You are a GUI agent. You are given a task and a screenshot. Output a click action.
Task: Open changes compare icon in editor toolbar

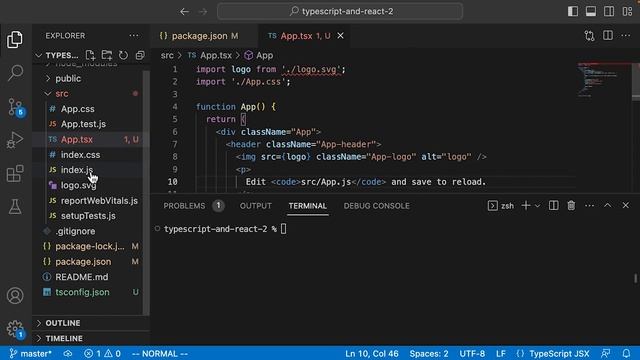[x=589, y=36]
